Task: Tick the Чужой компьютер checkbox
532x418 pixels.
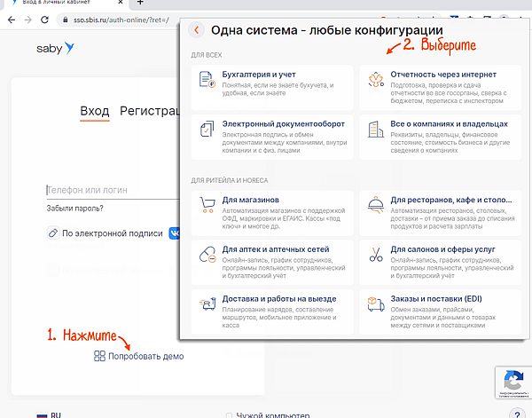Action: pyautogui.click(x=230, y=414)
